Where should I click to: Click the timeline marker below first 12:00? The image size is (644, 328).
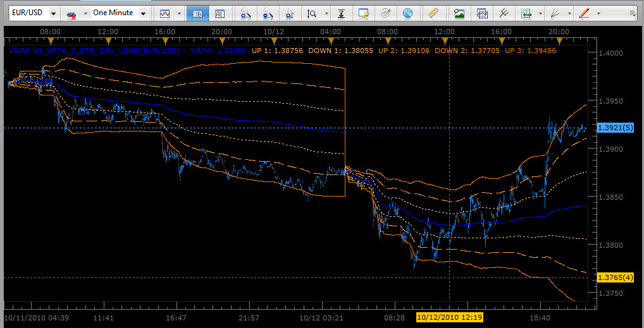tap(108, 40)
